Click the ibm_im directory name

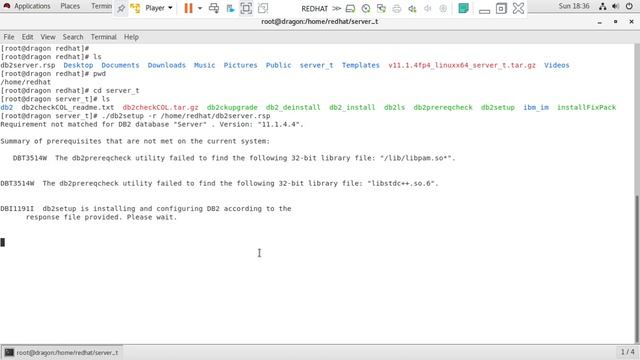536,108
